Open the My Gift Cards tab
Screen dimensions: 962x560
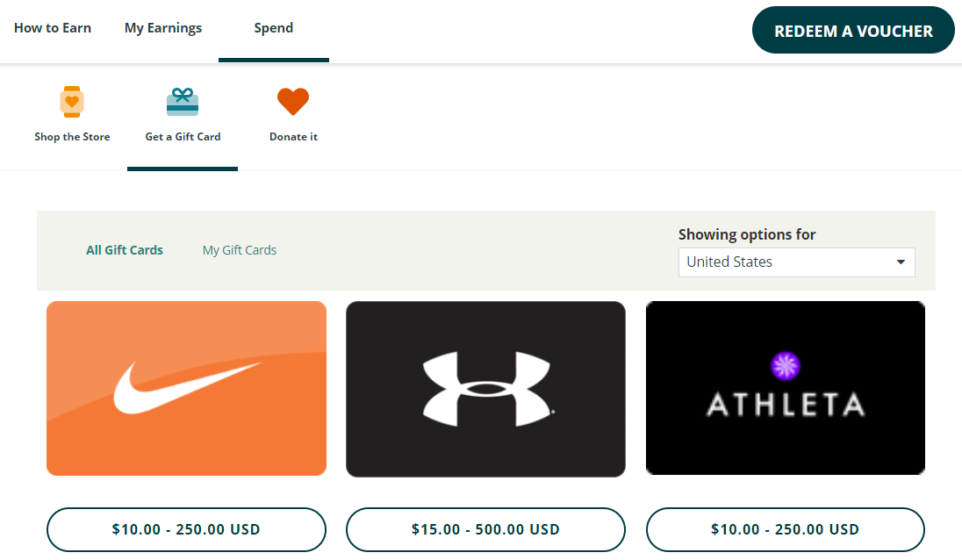(x=239, y=250)
